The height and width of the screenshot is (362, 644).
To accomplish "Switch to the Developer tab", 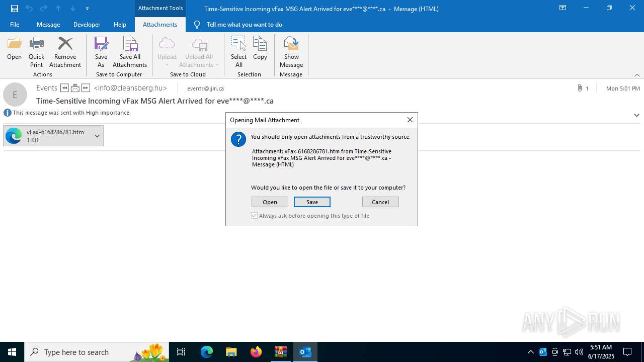I will pyautogui.click(x=87, y=24).
